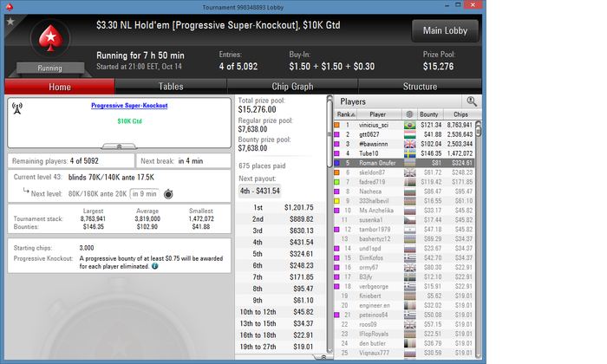Click the '4th - $431.54' next payout box

[x=260, y=191]
